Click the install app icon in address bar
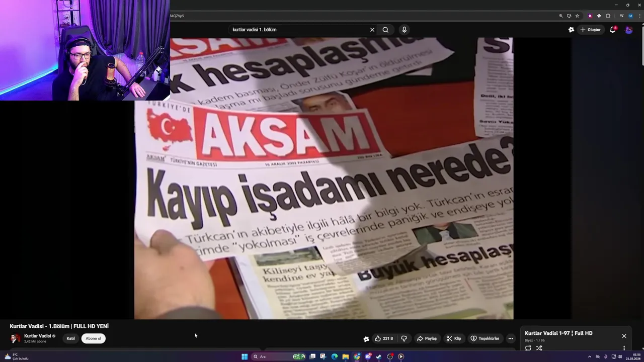Image resolution: width=644 pixels, height=362 pixels. [x=569, y=16]
